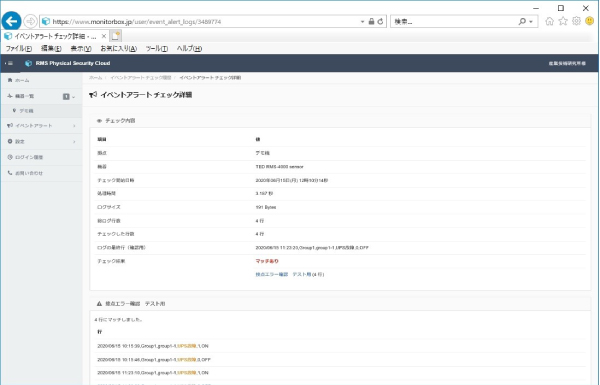Close the current browser tab
Image resolution: width=600 pixels, height=385 pixels.
pyautogui.click(x=104, y=36)
